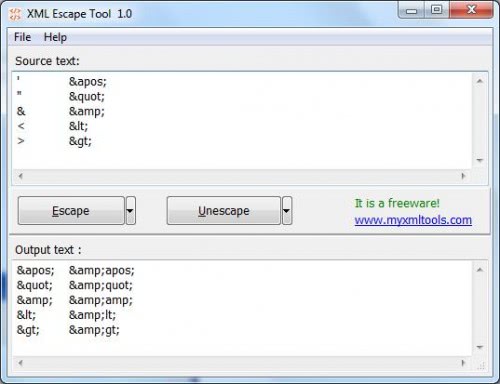
Task: Click the Source text scroll up arrow
Action: [x=480, y=81]
